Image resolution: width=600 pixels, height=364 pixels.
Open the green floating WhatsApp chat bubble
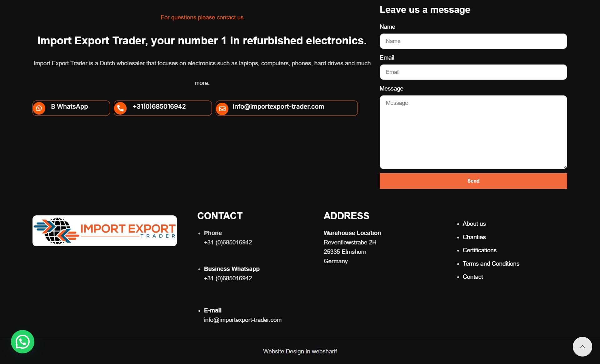[22, 342]
